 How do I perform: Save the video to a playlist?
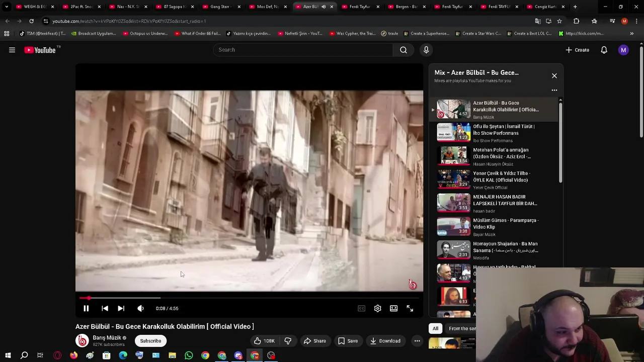[x=348, y=341]
